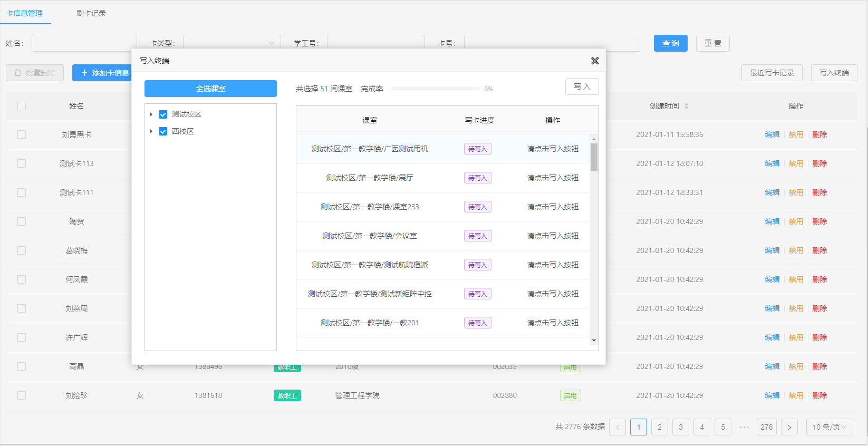
Task: Click 待写入 tag in 一教201 row
Action: click(478, 323)
